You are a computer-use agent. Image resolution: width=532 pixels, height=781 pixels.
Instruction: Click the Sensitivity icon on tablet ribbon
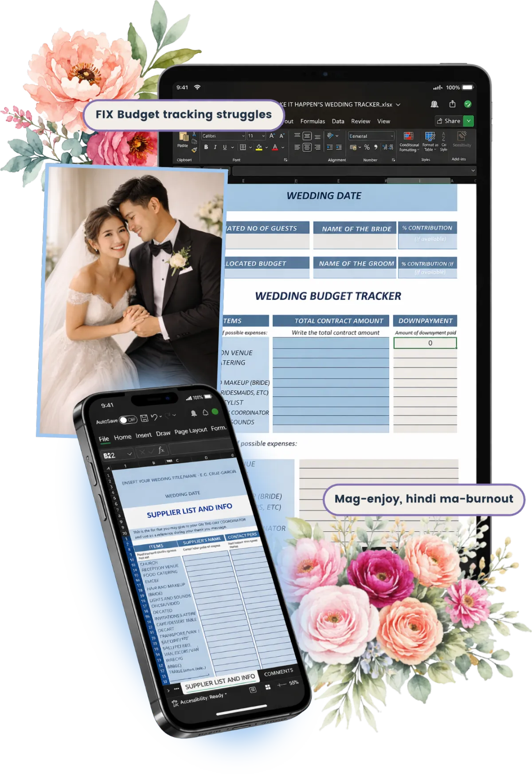point(462,139)
